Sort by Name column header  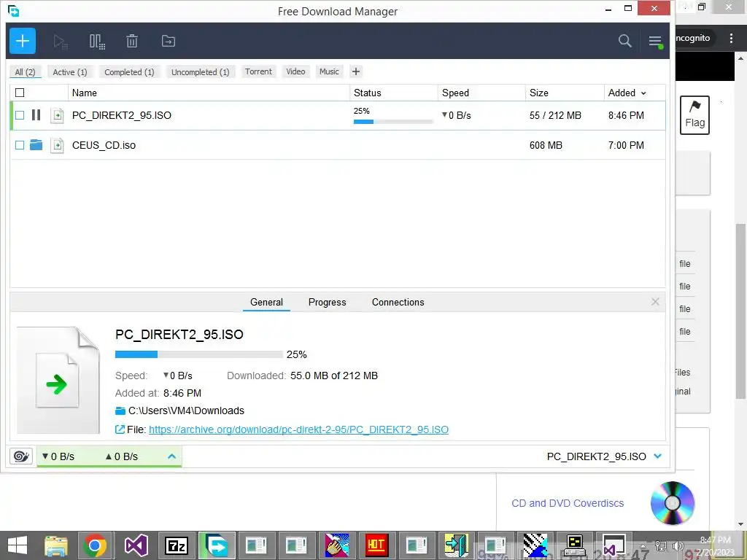tap(209, 93)
